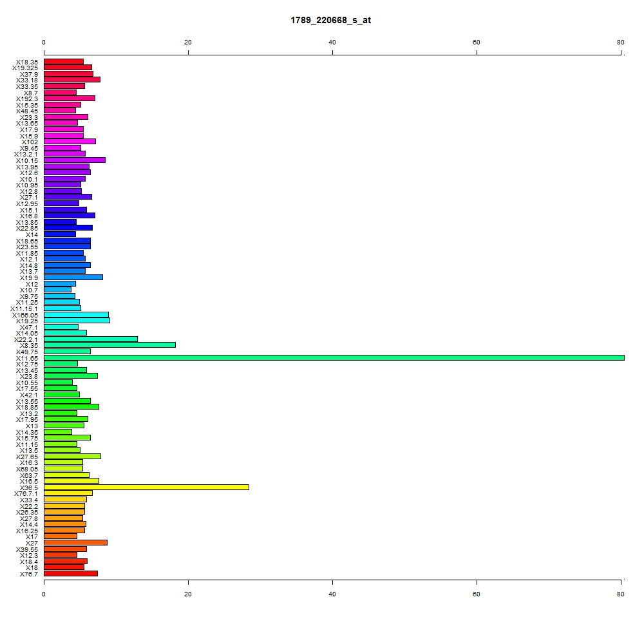
Task: Click the row label X11.85
Action: coord(27,253)
